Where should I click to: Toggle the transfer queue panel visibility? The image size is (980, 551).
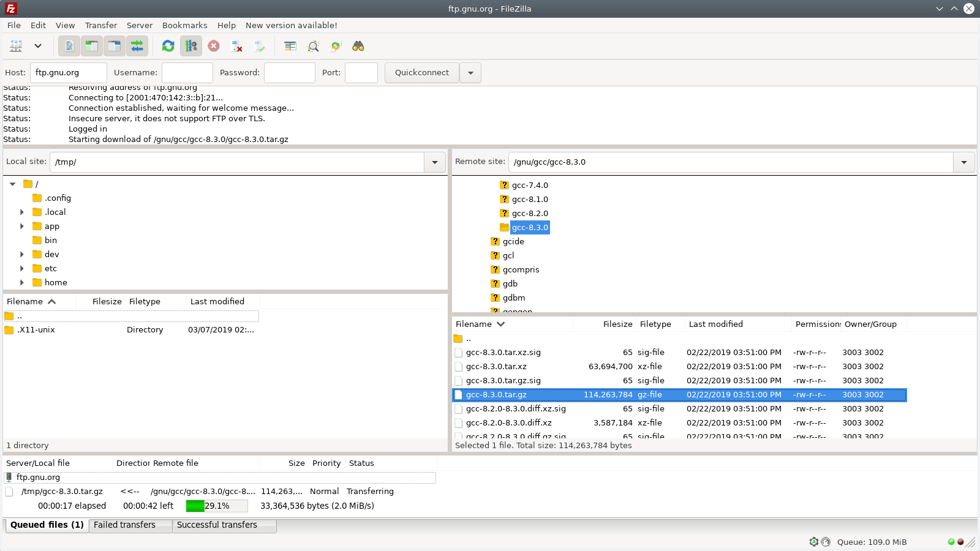pos(137,46)
